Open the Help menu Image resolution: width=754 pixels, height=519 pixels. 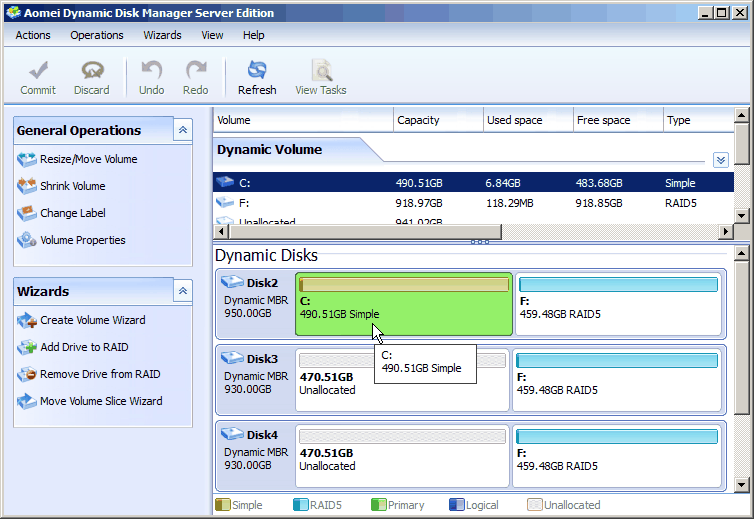click(253, 35)
